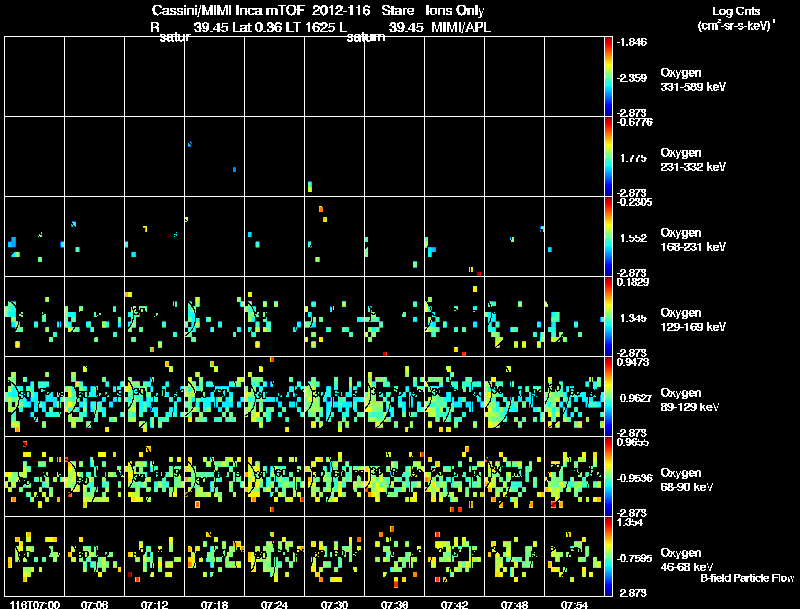Select the 68-90 keV image at 07:36
Screen dimensions: 800x609
click(x=394, y=477)
